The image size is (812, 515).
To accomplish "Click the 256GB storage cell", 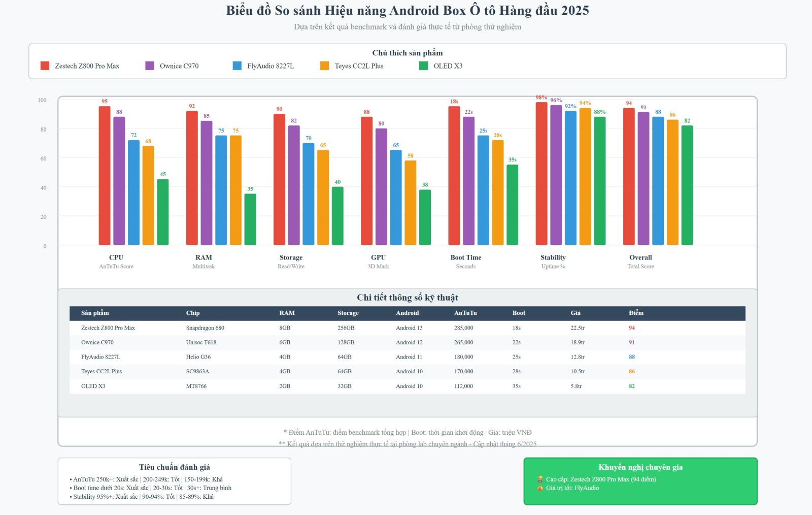I will (346, 328).
